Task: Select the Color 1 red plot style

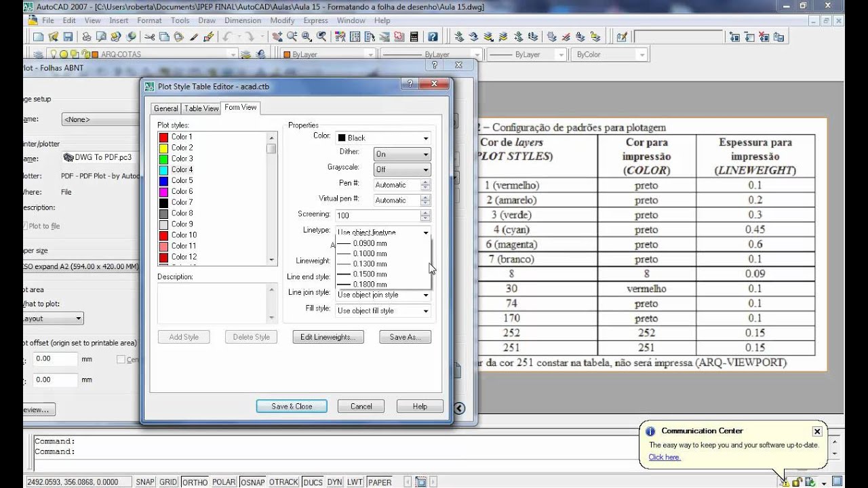Action: (182, 137)
